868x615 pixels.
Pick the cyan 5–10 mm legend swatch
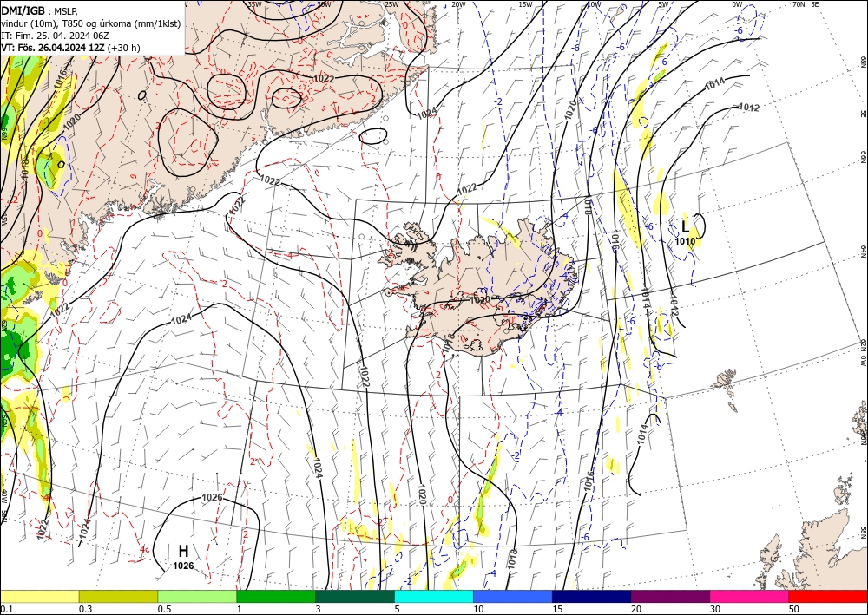coord(434,596)
